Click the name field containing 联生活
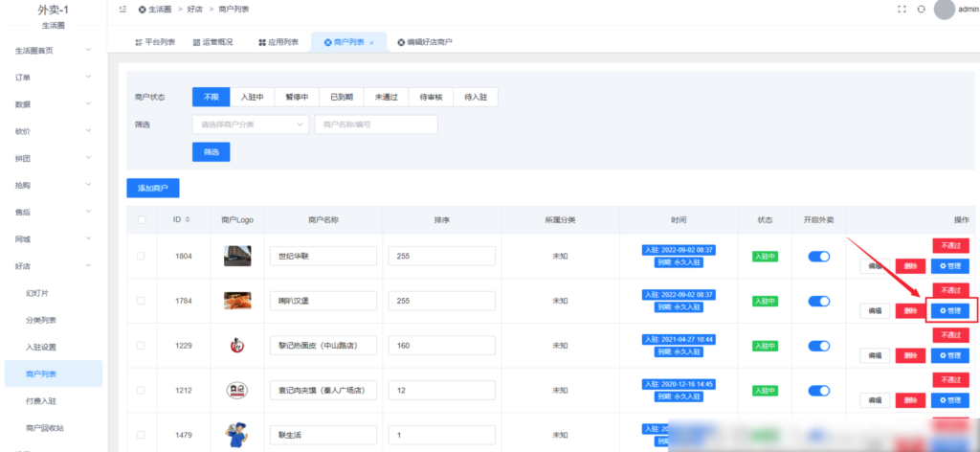980x452 pixels. click(x=323, y=435)
